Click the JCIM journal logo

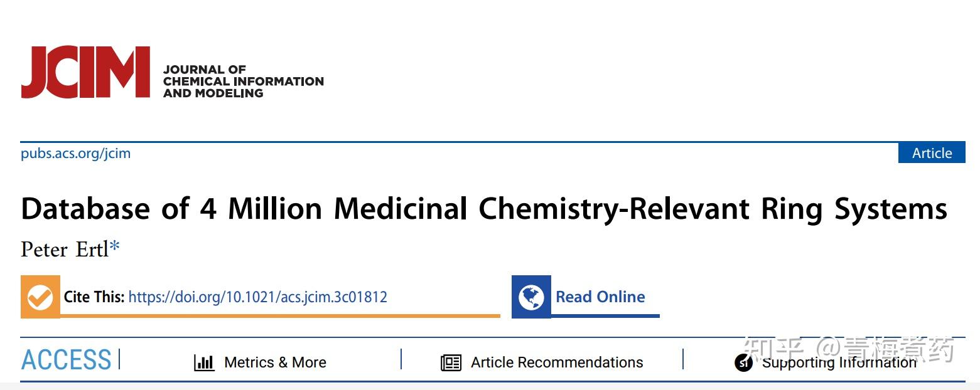(x=85, y=72)
